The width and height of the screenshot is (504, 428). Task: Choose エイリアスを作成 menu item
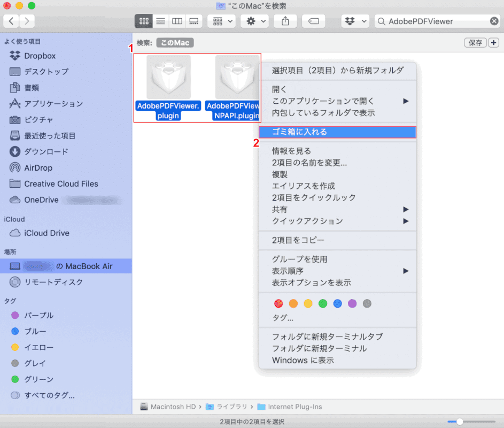pyautogui.click(x=337, y=186)
